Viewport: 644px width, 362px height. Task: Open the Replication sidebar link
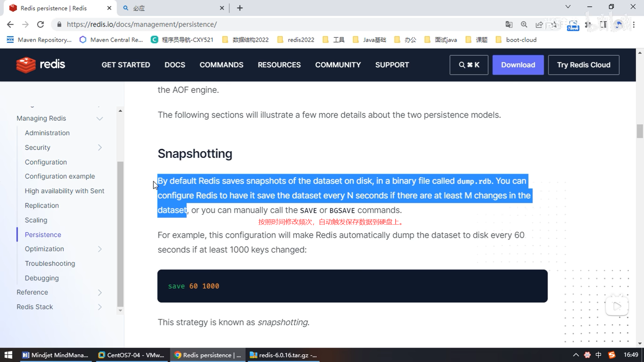click(42, 205)
